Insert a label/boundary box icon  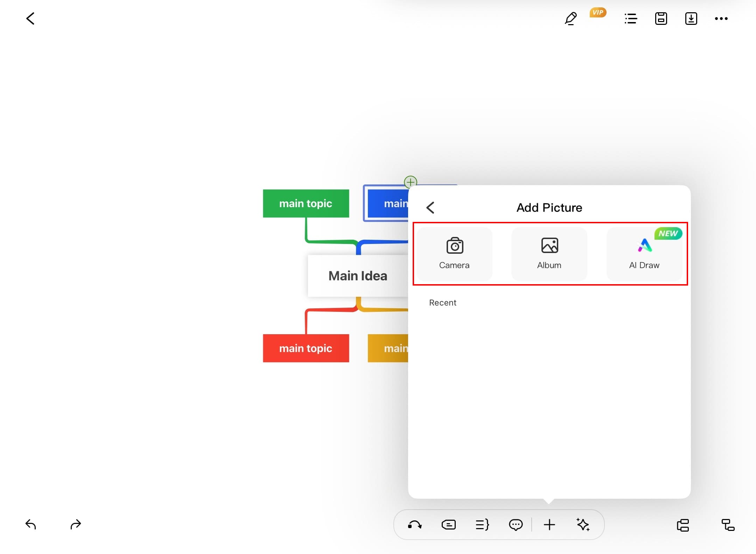(x=449, y=525)
